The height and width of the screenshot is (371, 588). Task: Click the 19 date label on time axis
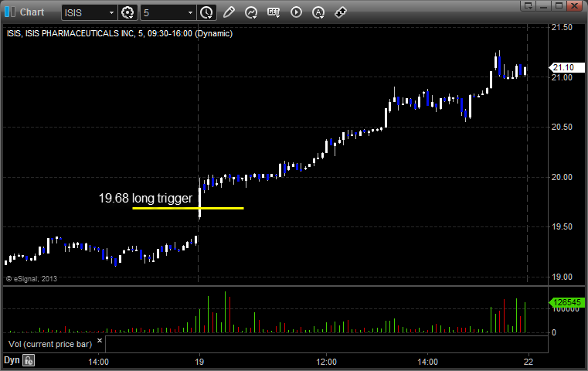(199, 362)
